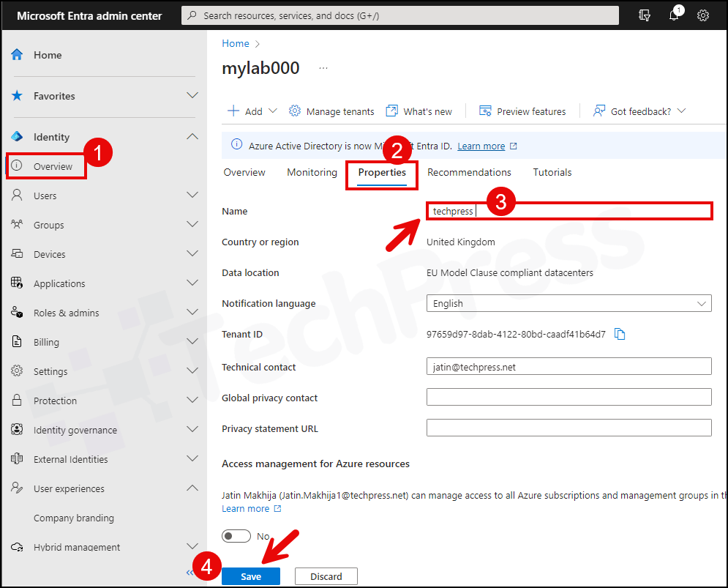The image size is (728, 588).
Task: Click the User experiences icon
Action: pyautogui.click(x=17, y=488)
